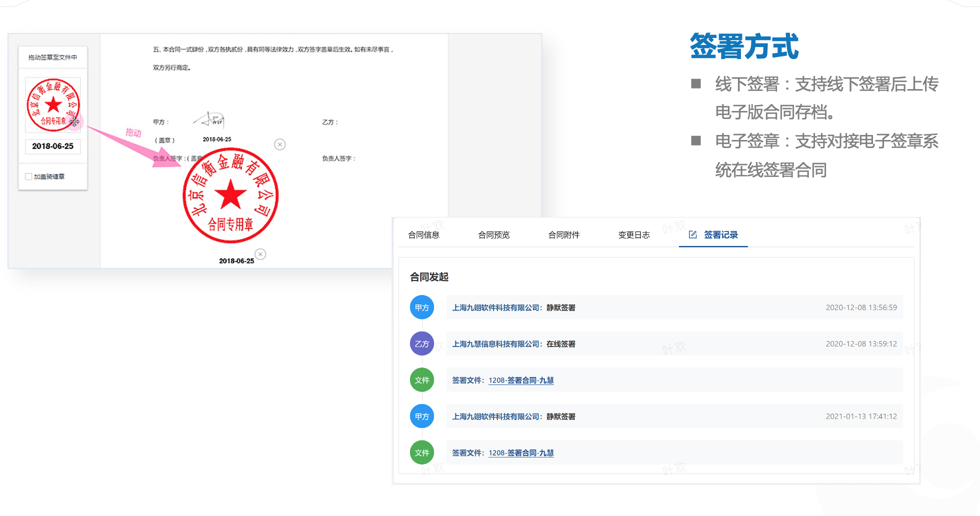980x516 pixels.
Task: Click the 2018-06-25 date below the large seal
Action: (236, 261)
